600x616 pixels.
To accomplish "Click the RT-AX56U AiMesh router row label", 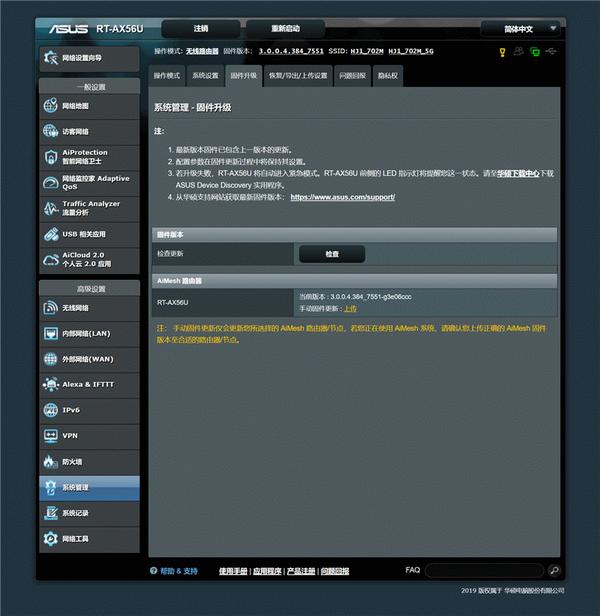I will tap(172, 302).
